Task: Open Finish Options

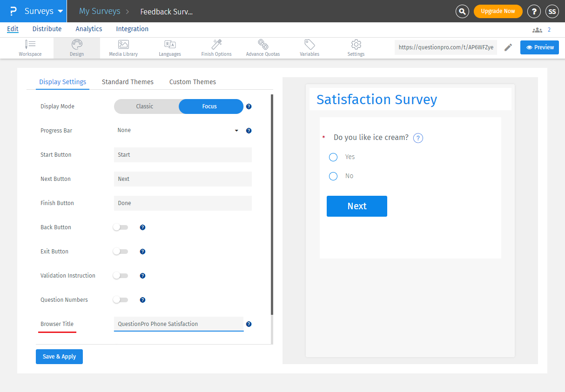Action: click(216, 47)
